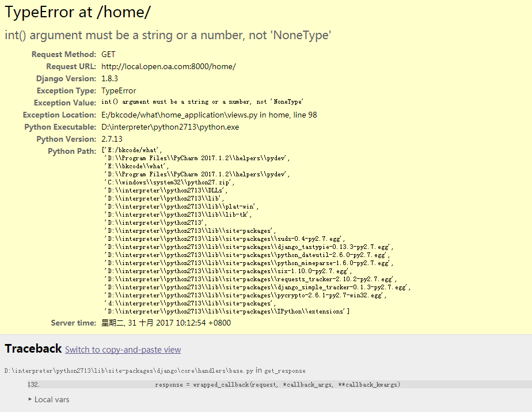Click the Request Method value GET

pos(108,54)
